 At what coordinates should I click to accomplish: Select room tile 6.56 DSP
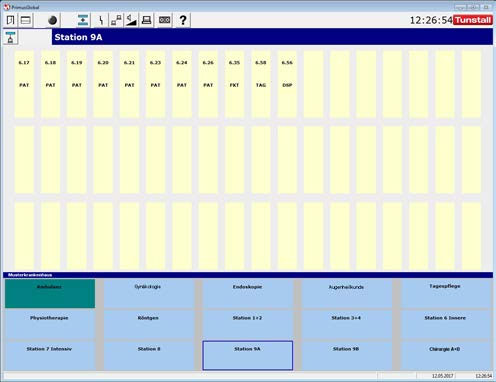(x=287, y=84)
